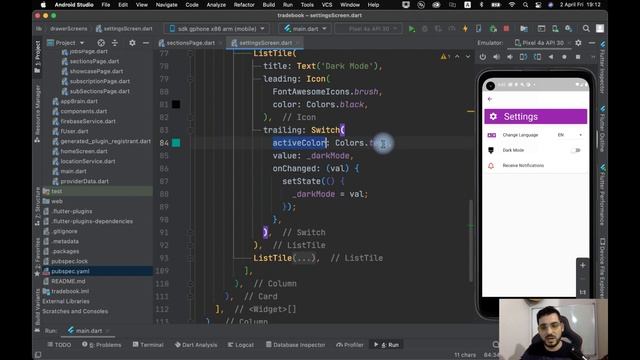Screen dimensions: 640x360
Task: Open the Profiler tool window
Action: 350,345
